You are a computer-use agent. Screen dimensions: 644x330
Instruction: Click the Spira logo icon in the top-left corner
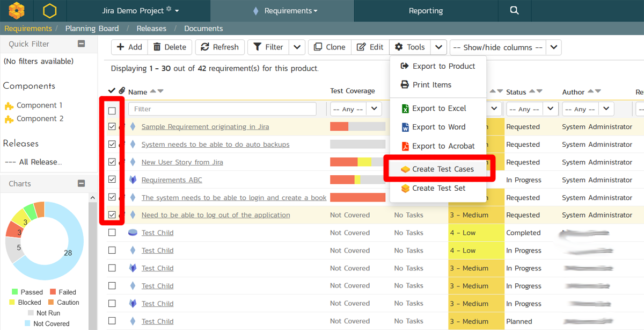(x=17, y=10)
